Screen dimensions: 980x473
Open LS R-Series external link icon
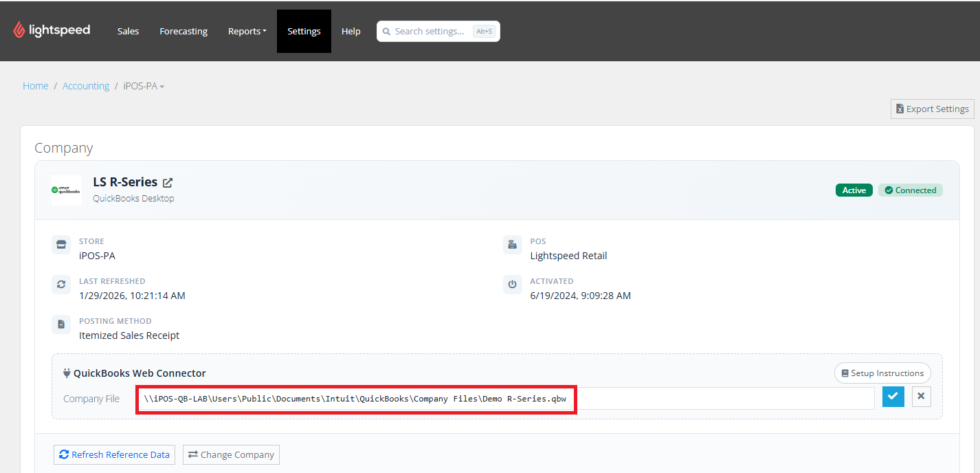[x=168, y=182]
